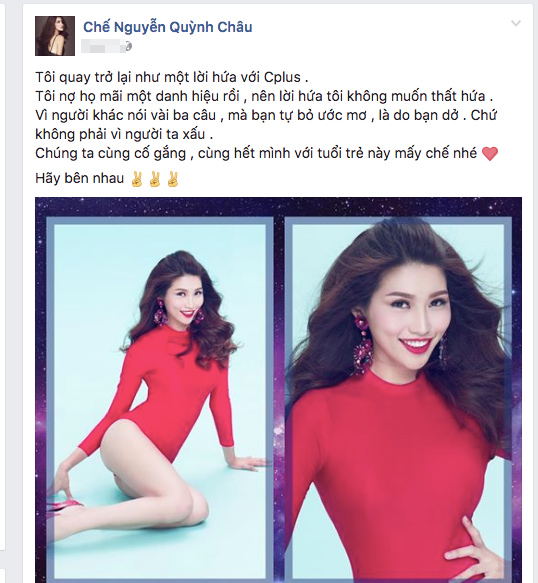Viewport: 538px width, 583px height.
Task: Click the red heart emoji
Action: click(490, 154)
